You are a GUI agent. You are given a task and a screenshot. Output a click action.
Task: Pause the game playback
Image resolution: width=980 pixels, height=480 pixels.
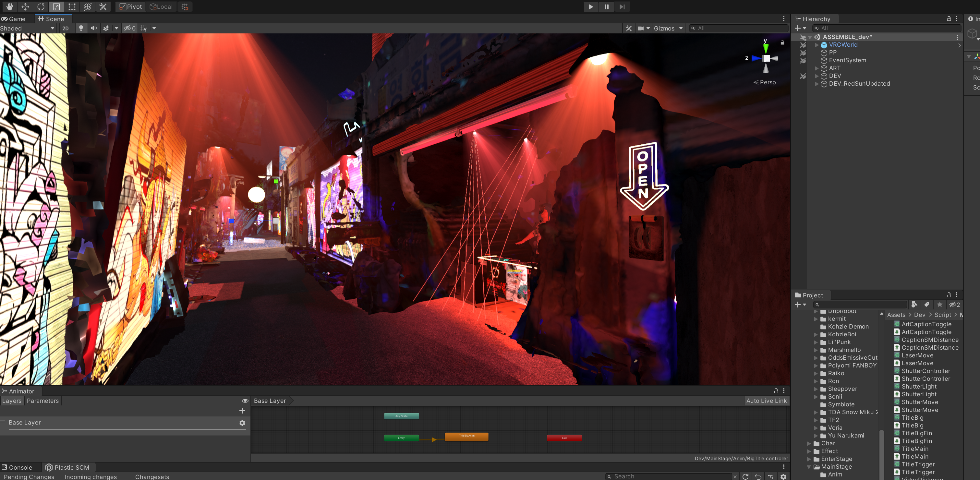point(606,6)
